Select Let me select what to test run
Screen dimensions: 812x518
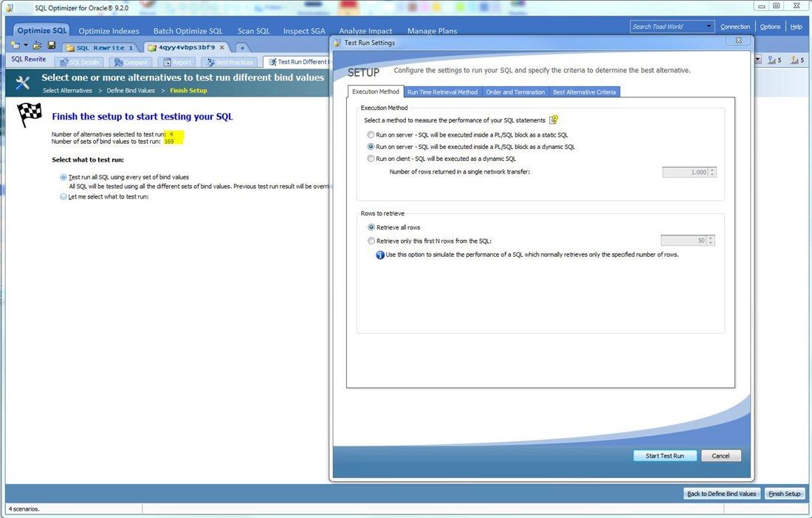(63, 196)
